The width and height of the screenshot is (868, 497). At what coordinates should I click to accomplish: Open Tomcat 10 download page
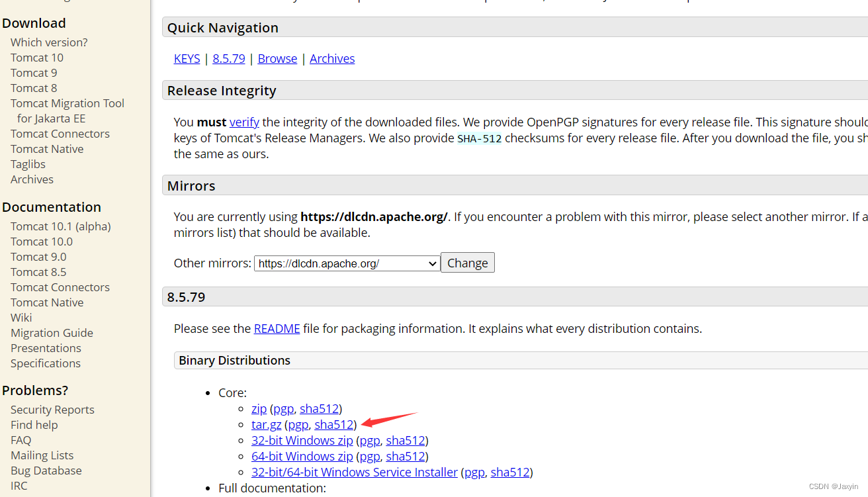coord(37,58)
